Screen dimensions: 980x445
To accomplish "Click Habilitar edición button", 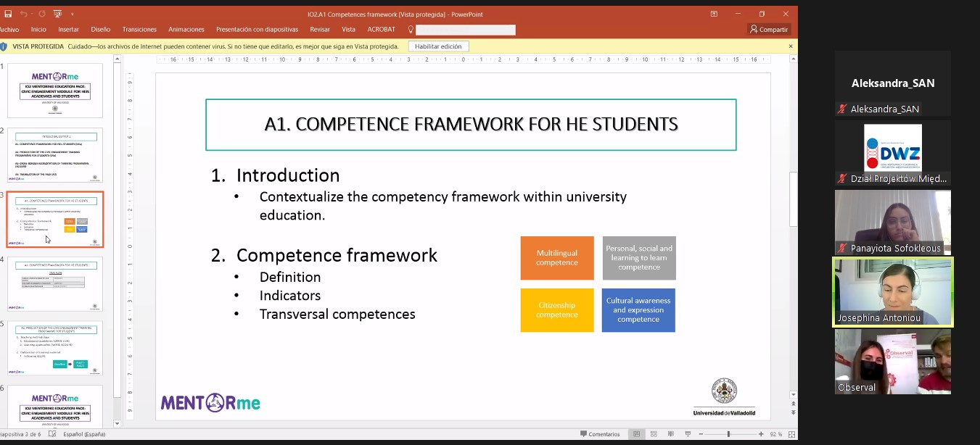I will [x=438, y=46].
